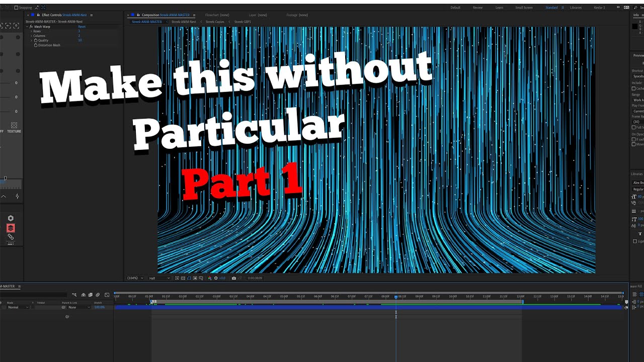Open the graph editor icon
644x362 pixels.
107,295
